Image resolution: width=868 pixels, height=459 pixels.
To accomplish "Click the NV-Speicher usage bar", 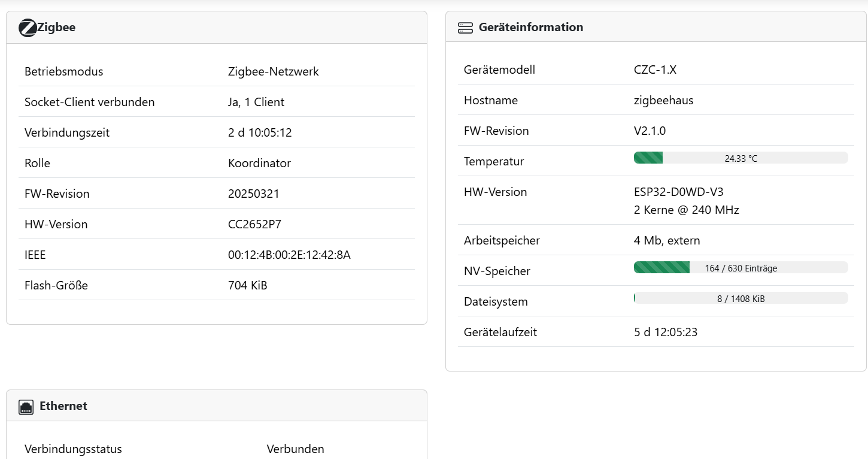I will click(740, 268).
